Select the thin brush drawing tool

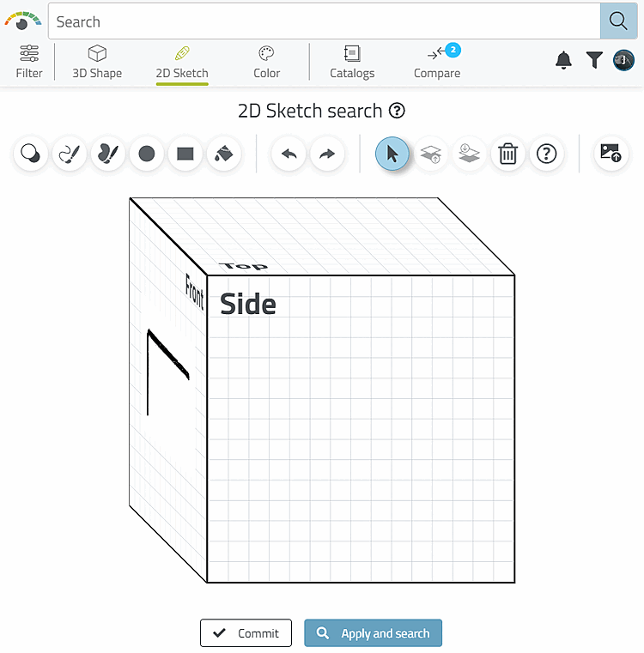click(x=70, y=154)
